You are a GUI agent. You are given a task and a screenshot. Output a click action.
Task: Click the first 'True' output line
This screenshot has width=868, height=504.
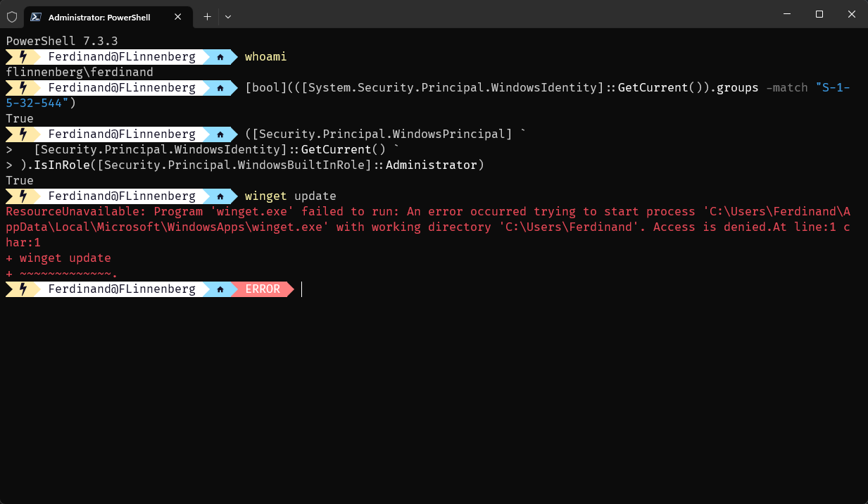[x=20, y=119]
